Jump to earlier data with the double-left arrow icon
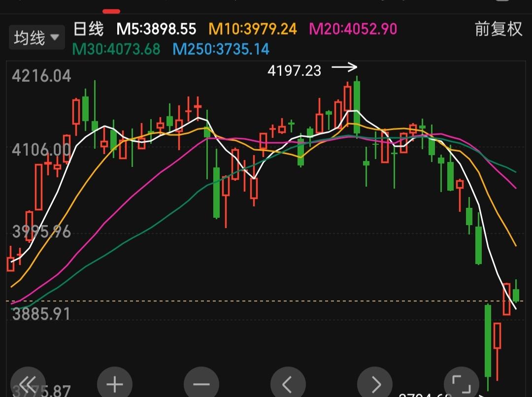Image resolution: width=532 pixels, height=397 pixels. click(28, 383)
